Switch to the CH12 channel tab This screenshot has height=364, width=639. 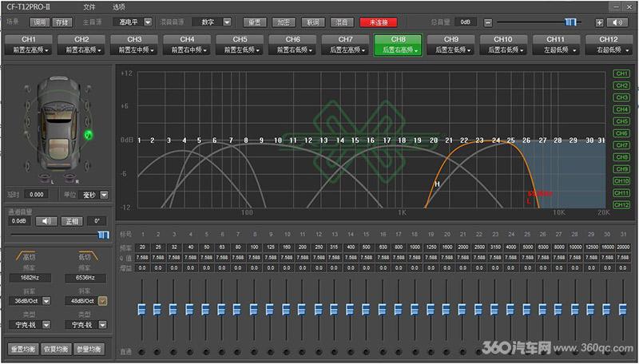pos(609,39)
